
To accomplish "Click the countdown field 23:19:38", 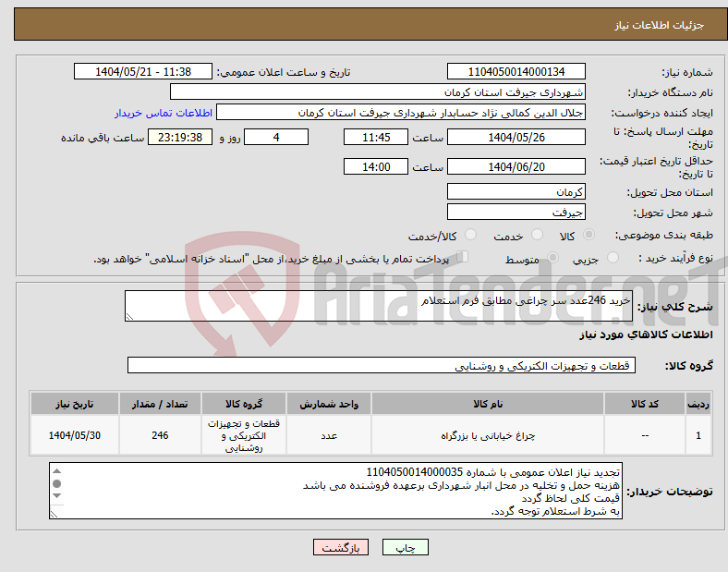I will pos(180,138).
